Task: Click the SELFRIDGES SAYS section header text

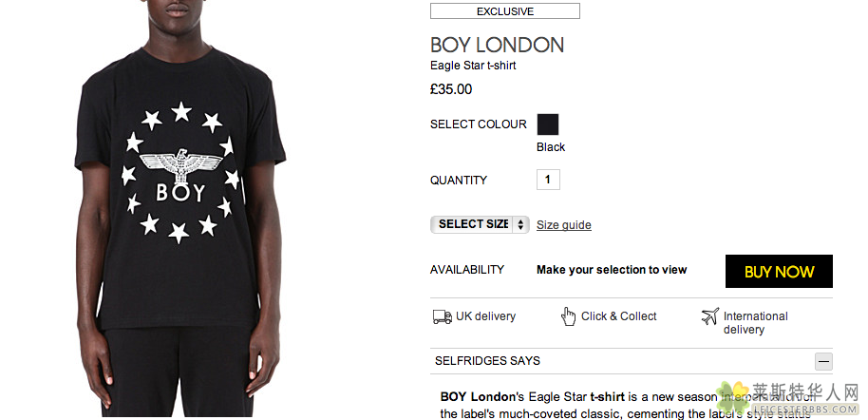Action: [x=487, y=361]
